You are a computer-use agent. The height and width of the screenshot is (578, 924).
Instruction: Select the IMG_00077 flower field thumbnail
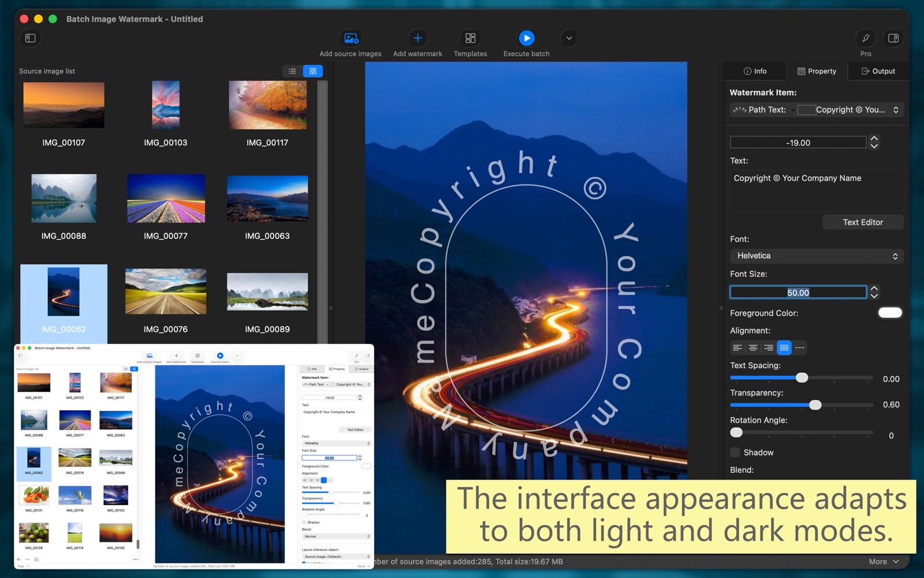click(166, 199)
